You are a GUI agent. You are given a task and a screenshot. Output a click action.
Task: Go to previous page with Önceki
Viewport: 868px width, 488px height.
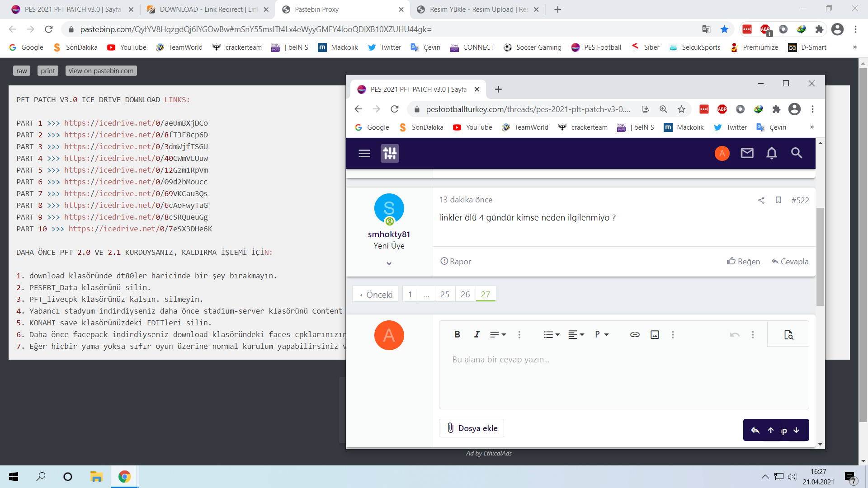click(x=375, y=294)
